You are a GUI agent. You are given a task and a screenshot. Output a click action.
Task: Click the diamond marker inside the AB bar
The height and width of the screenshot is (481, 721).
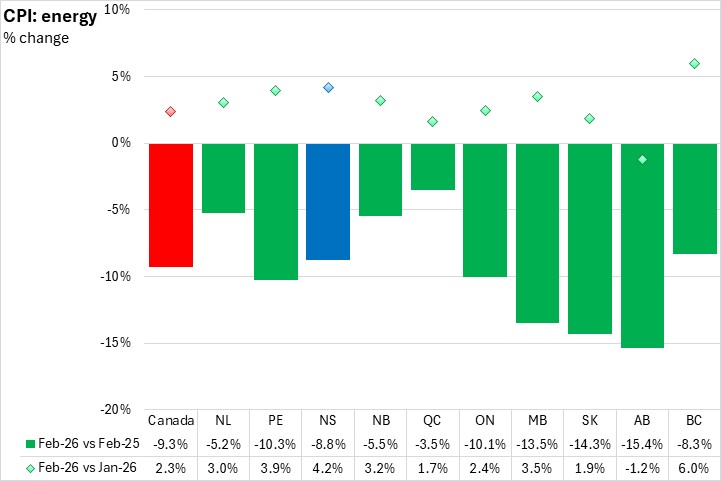click(x=642, y=160)
